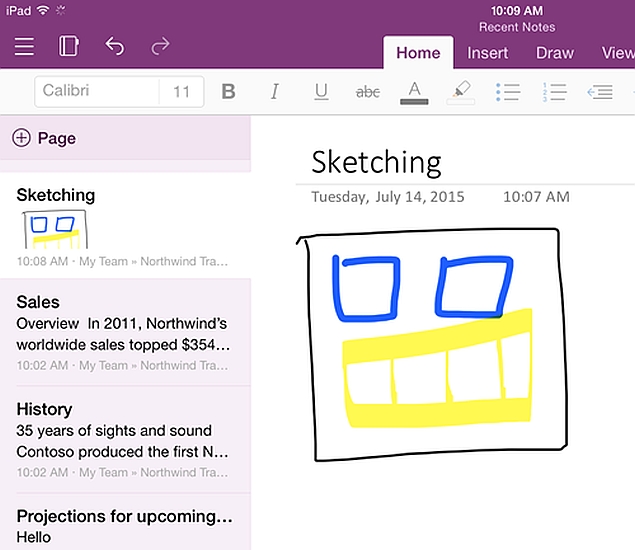
Task: Click the 10:07 AM page timestamp
Action: [x=536, y=197]
